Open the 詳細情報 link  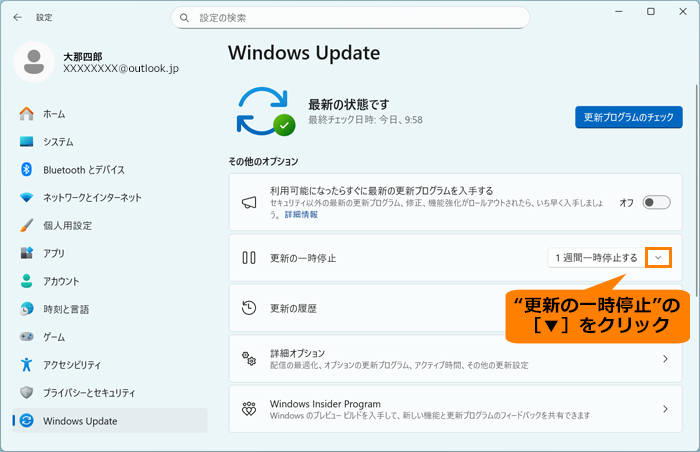(301, 215)
